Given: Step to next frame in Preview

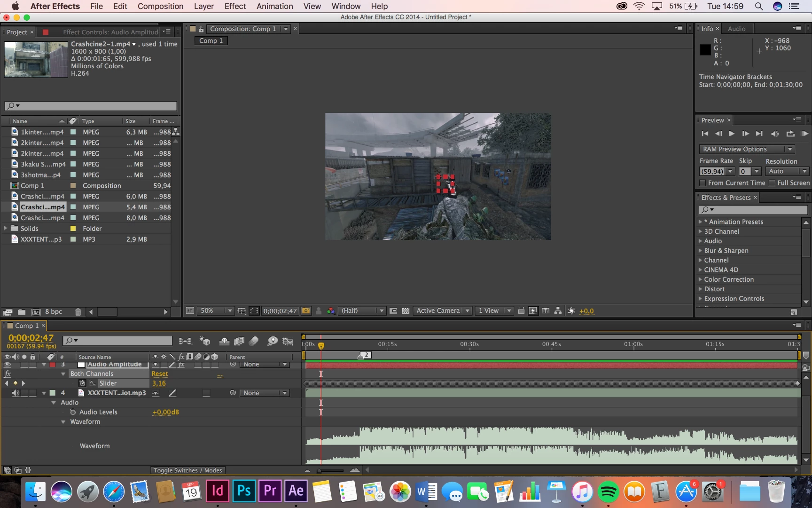Looking at the screenshot, I should point(745,134).
